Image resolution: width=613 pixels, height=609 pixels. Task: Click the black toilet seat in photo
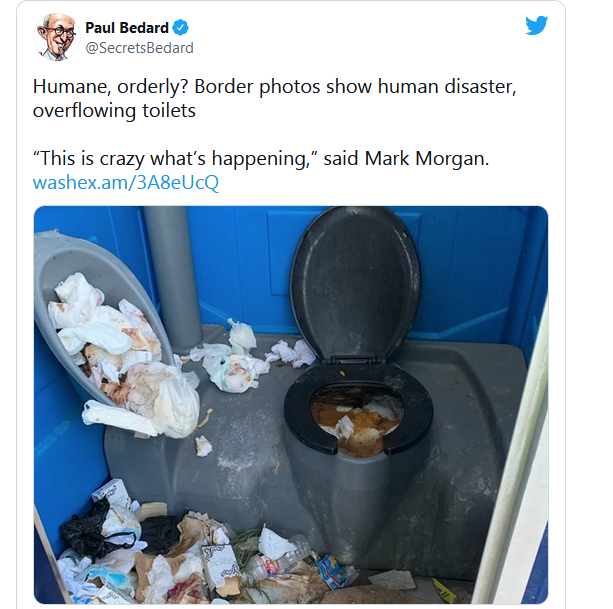[358, 408]
